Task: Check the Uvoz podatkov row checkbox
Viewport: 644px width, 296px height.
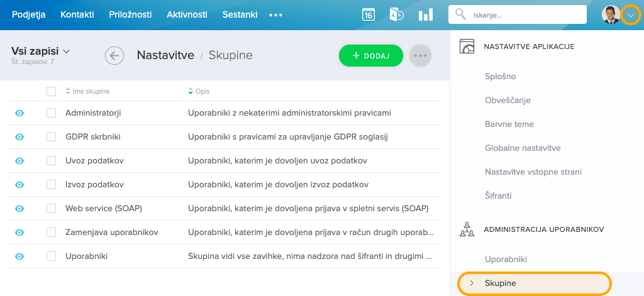Action: coord(52,161)
